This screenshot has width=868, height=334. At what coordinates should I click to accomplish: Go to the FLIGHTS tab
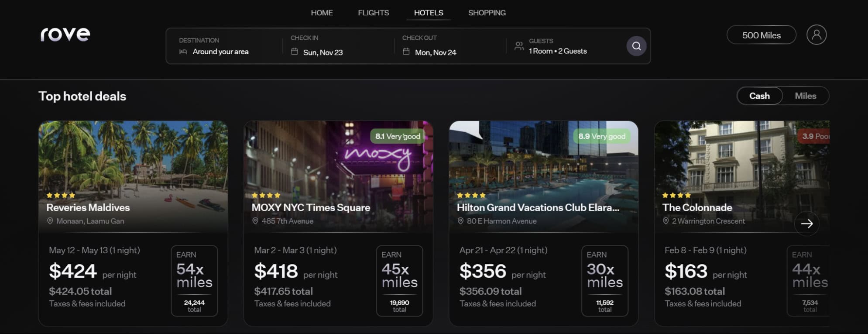pos(373,13)
